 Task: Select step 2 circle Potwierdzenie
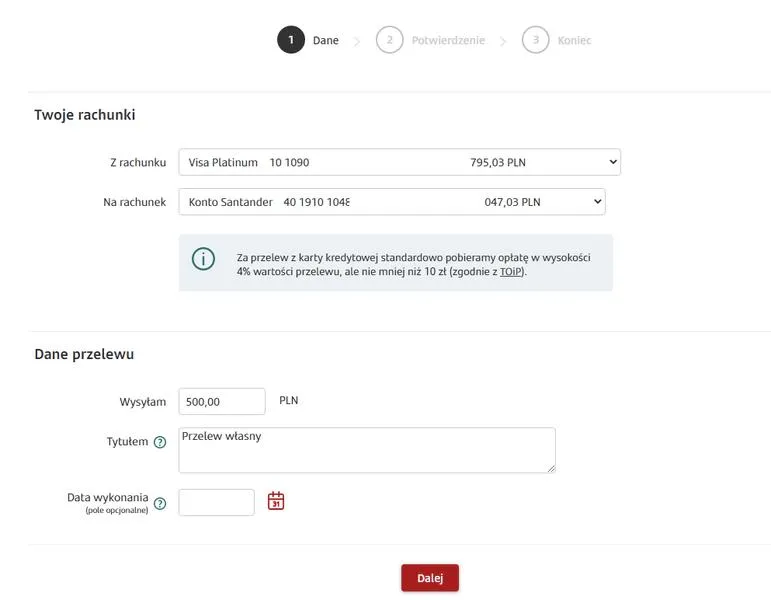pyautogui.click(x=389, y=40)
